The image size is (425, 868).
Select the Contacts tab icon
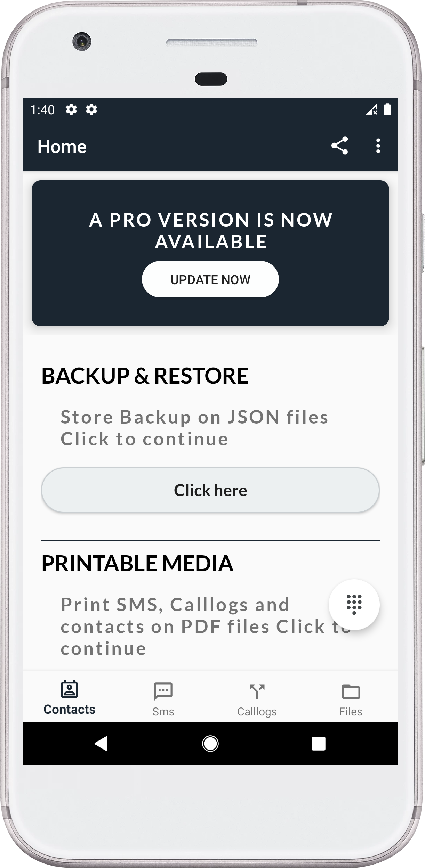(70, 689)
